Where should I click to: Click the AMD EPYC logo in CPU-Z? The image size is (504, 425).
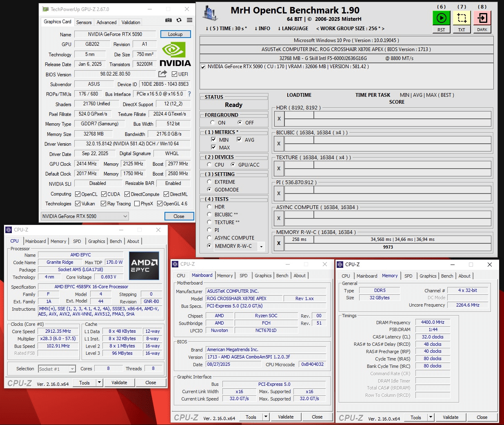(x=144, y=265)
